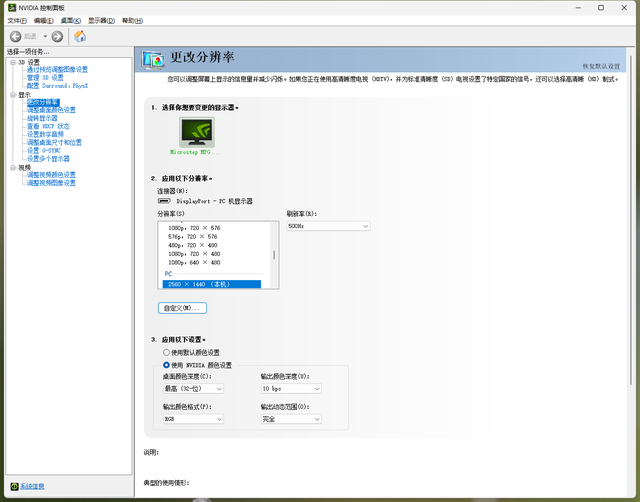The width and height of the screenshot is (640, 502).
Task: Click 恢复默认设置 link in header
Action: [601, 67]
